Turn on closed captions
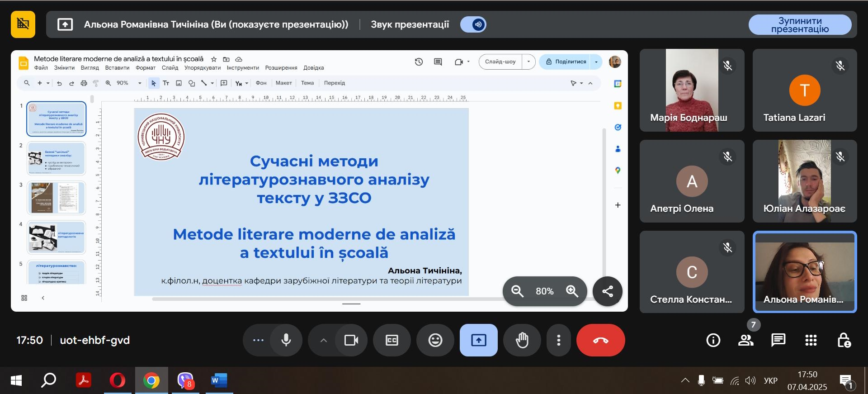868x394 pixels. point(392,340)
